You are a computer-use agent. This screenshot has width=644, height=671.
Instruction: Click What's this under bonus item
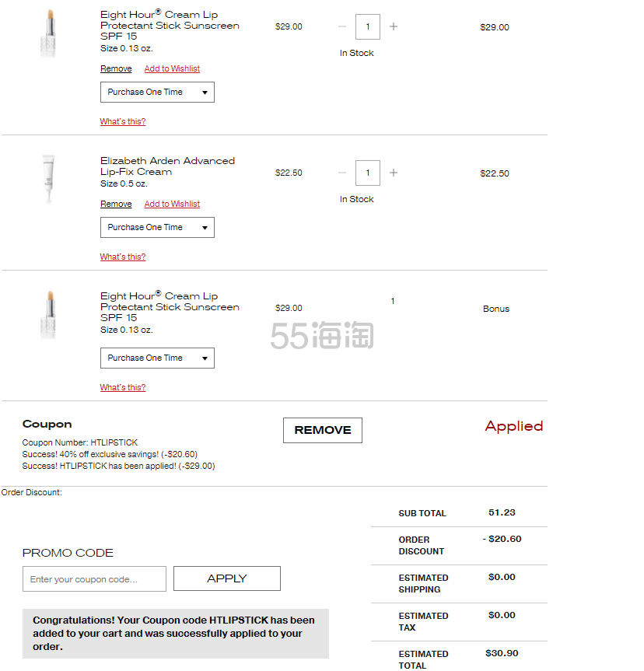pyautogui.click(x=123, y=387)
